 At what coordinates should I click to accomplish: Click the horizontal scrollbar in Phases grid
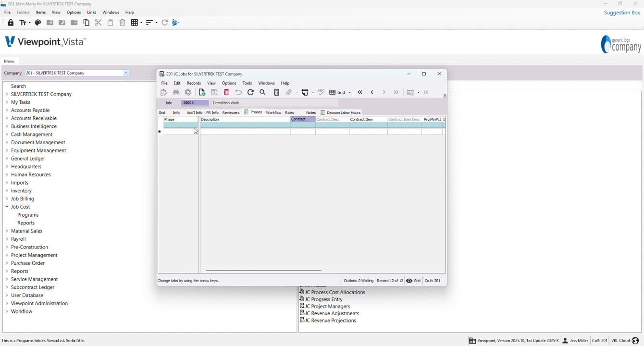click(x=263, y=271)
